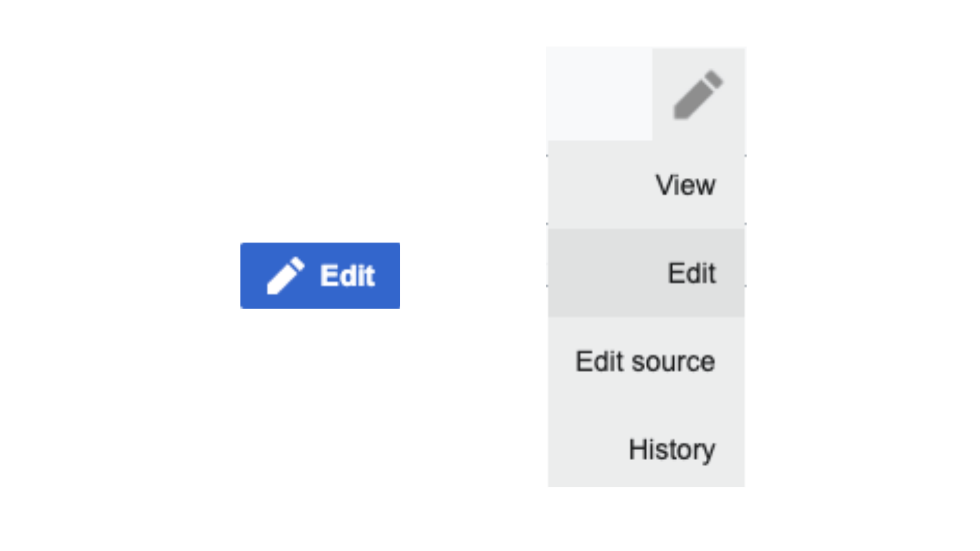980x551 pixels.
Task: Select Edit source from the menu
Action: tap(645, 362)
